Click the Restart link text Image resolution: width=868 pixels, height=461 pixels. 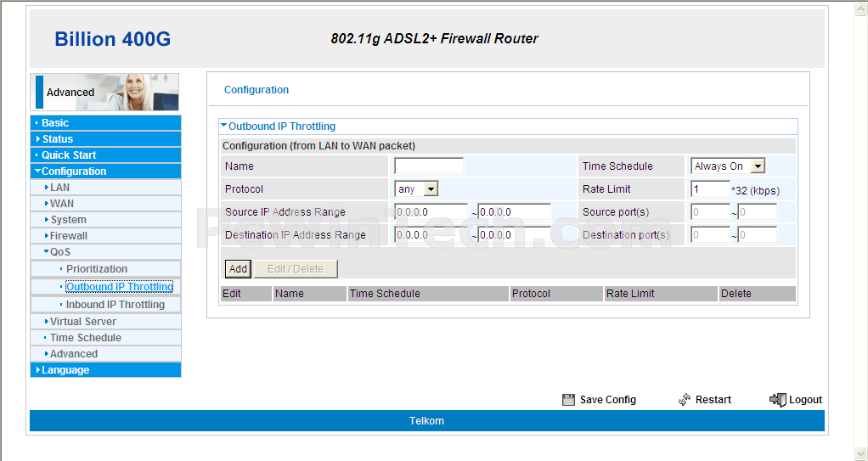(713, 400)
